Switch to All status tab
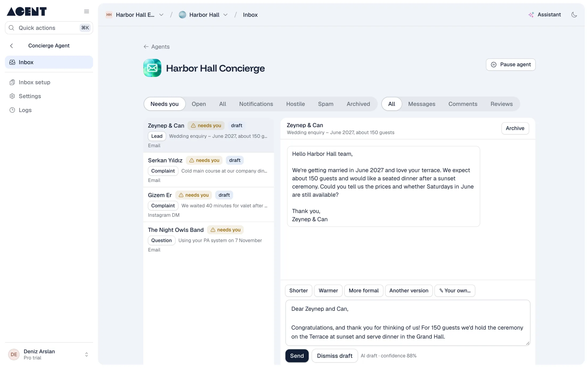This screenshot has width=588, height=368. point(222,104)
